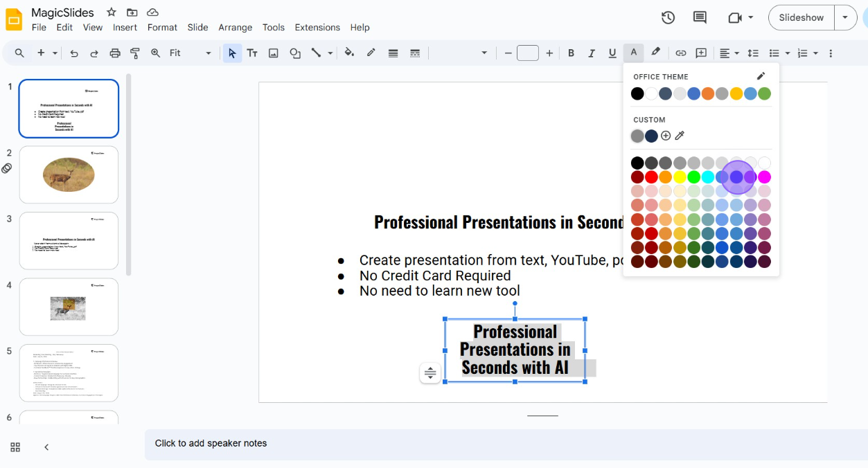Click the Insert link icon
This screenshot has height=468, width=868.
click(x=681, y=53)
